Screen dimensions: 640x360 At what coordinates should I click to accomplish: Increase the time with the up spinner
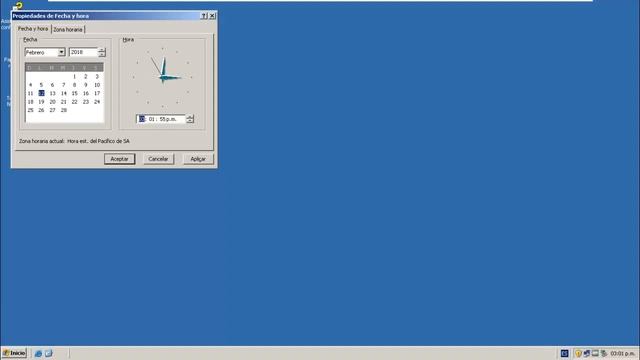190,117
